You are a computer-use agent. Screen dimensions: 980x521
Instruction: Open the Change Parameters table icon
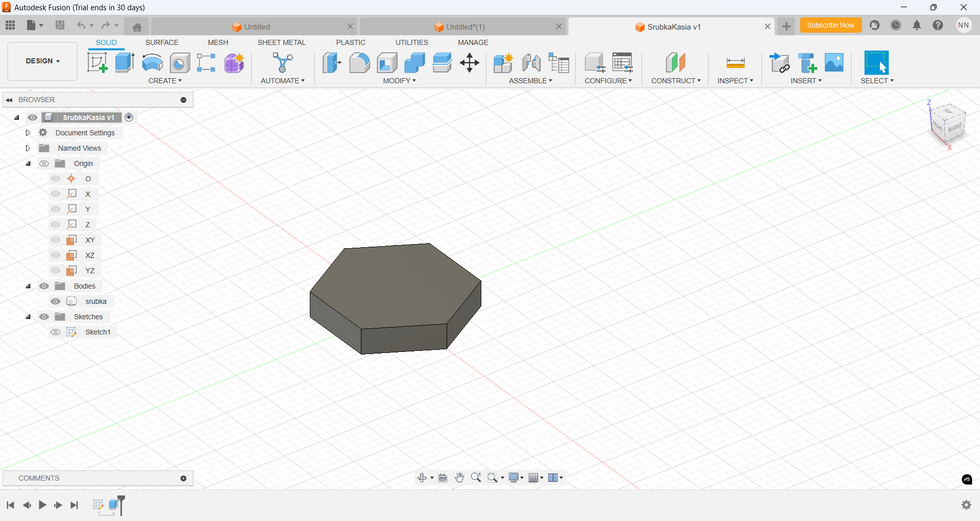point(623,63)
